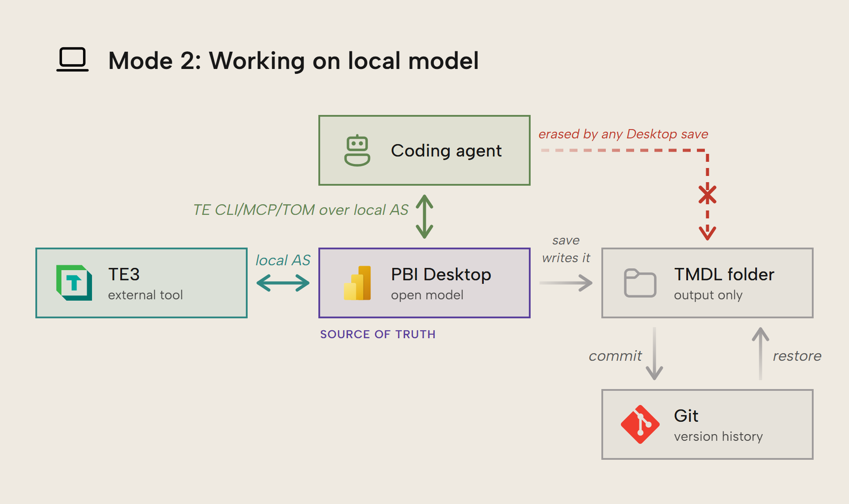The height and width of the screenshot is (504, 849).
Task: Click the 'PBI Desktop' heading
Action: click(441, 275)
